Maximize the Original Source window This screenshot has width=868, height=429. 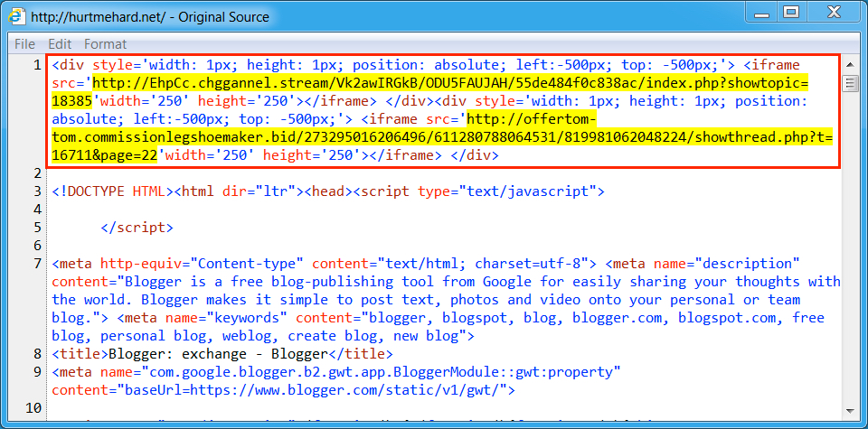tap(792, 12)
